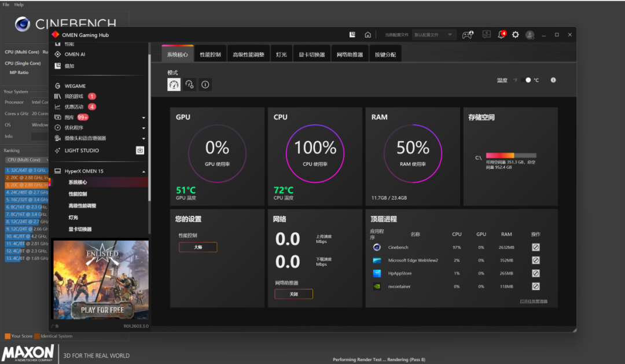Select the performance speedometer mode
This screenshot has height=364, width=625.
coord(174,84)
